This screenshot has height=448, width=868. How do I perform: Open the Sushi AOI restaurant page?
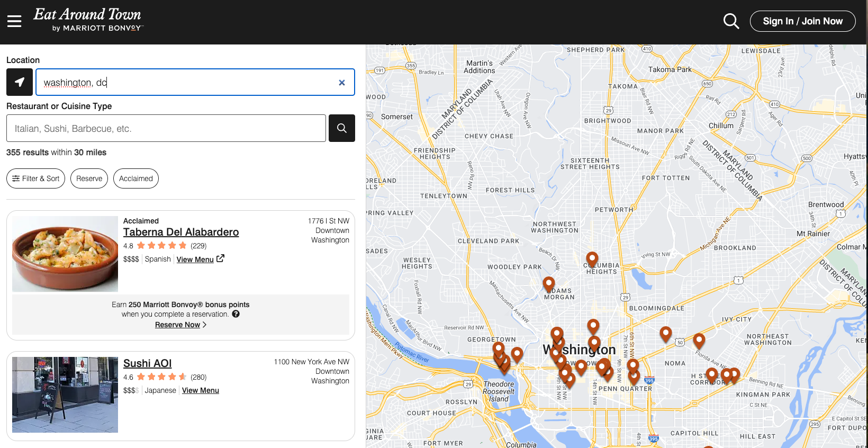147,363
